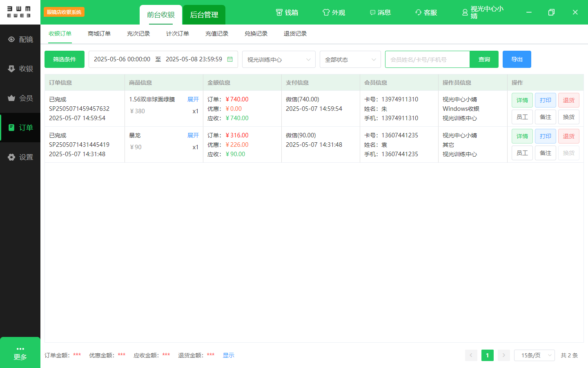Click the 查询 search button

coord(484,59)
